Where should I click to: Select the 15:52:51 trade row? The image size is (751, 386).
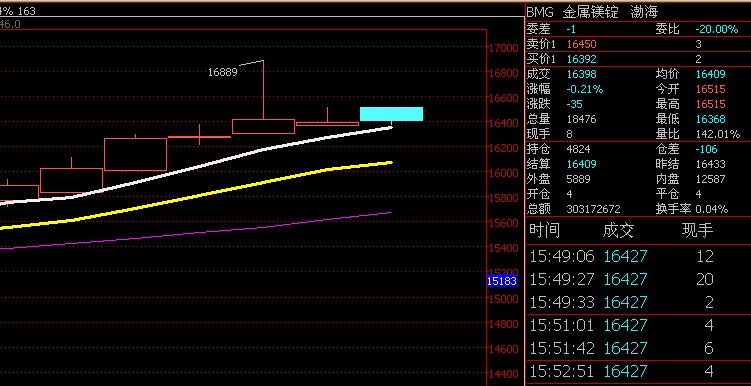(638, 371)
